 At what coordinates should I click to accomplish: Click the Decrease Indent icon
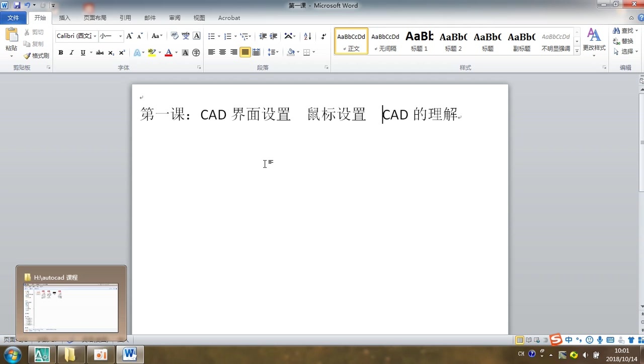[263, 36]
